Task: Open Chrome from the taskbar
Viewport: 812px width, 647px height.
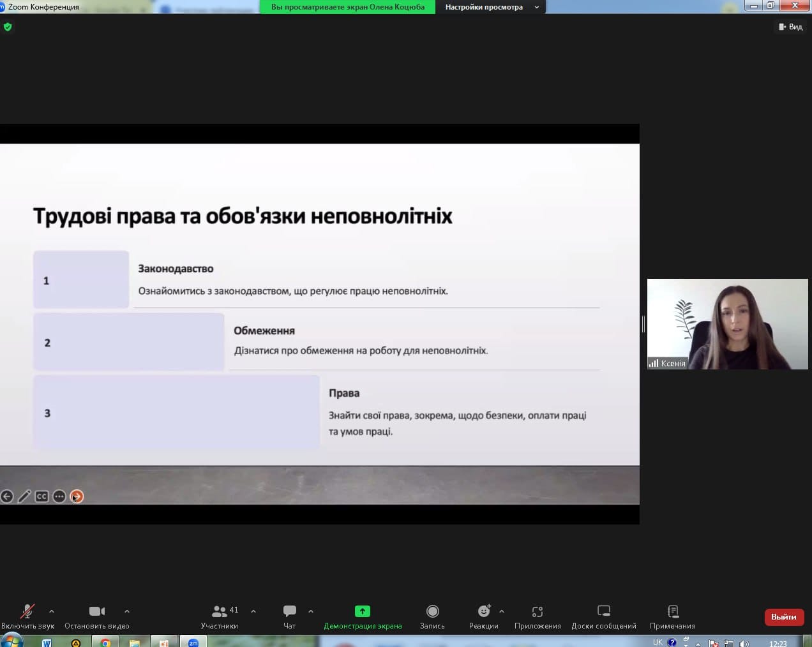Action: [x=105, y=643]
